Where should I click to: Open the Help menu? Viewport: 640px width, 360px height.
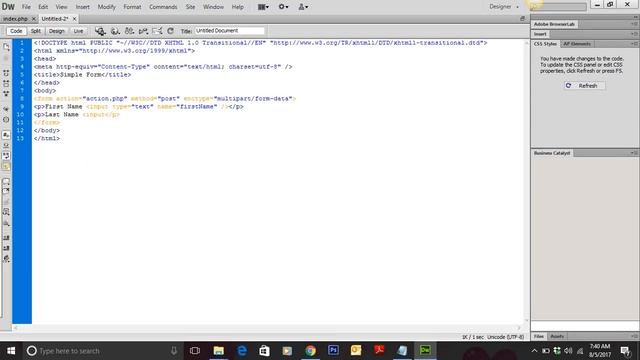(x=238, y=7)
